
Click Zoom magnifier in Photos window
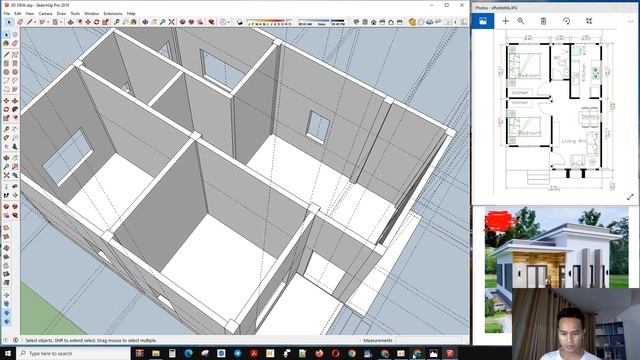(521, 21)
